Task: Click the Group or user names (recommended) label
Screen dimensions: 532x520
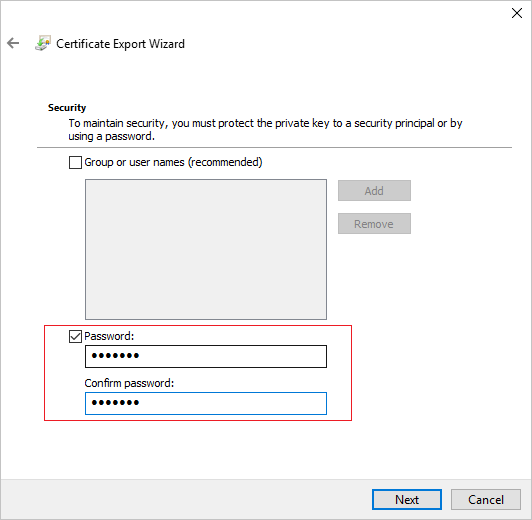Action: 173,162
